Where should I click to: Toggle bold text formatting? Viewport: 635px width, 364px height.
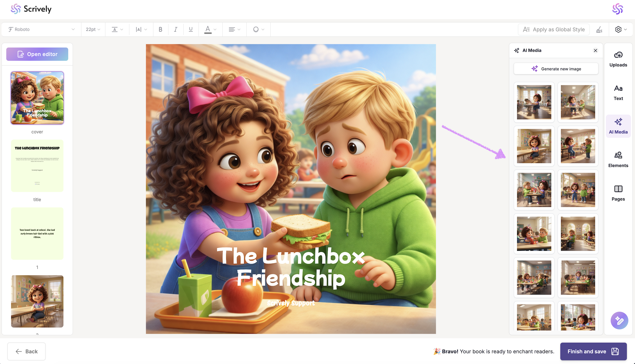click(x=161, y=29)
